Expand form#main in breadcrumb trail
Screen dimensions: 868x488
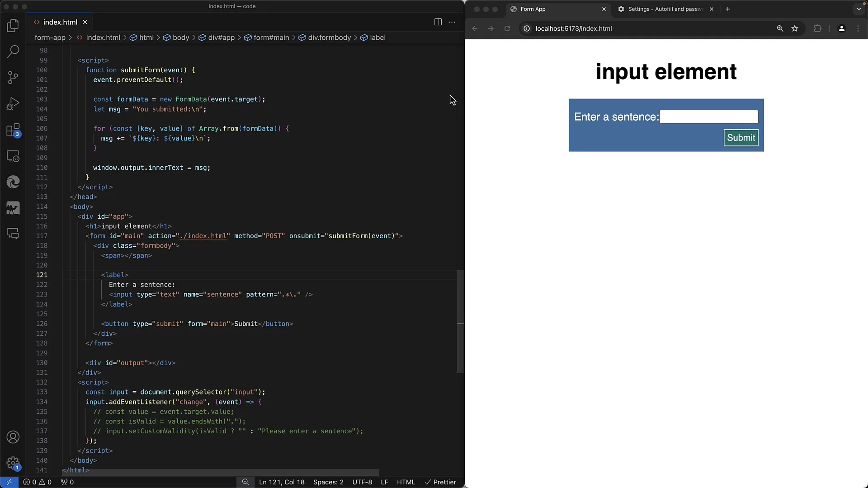tap(271, 37)
